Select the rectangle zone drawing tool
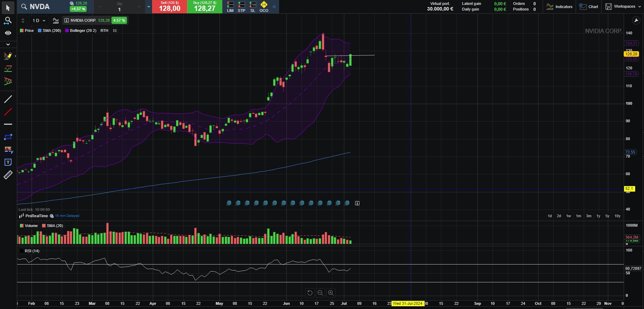644x309 pixels. tap(8, 137)
